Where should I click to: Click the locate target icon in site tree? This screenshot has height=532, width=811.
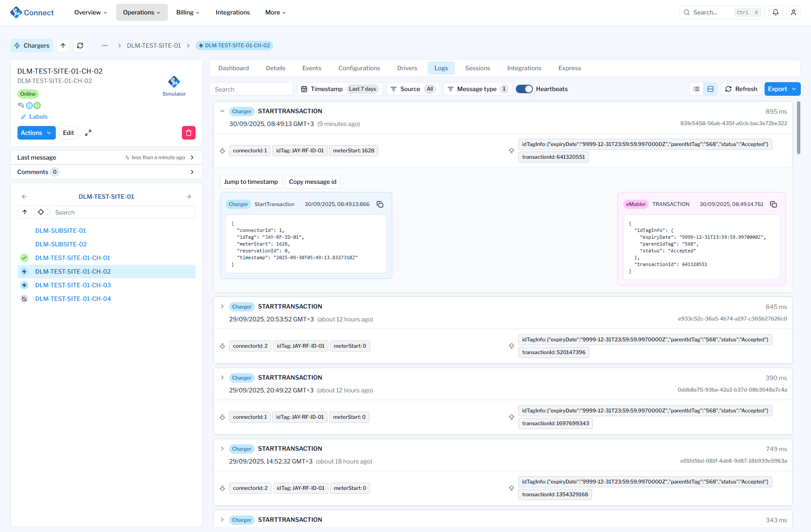point(41,212)
